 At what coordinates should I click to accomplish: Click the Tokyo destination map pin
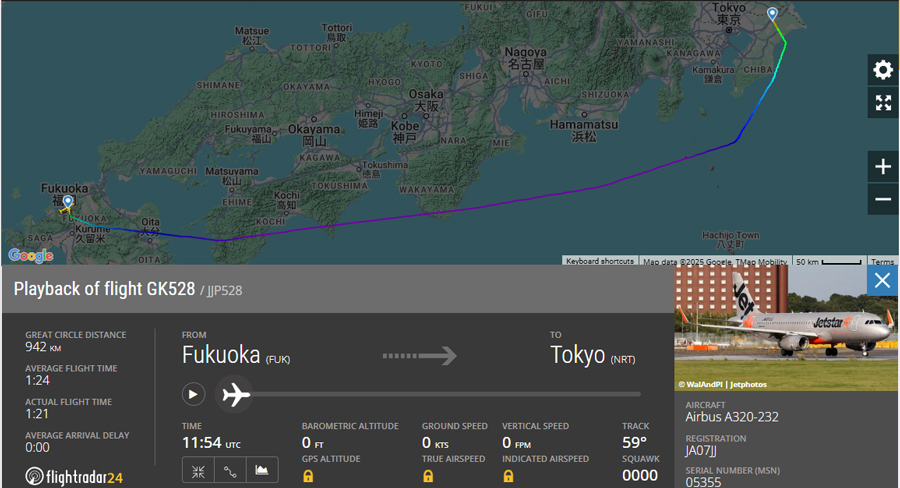click(773, 14)
